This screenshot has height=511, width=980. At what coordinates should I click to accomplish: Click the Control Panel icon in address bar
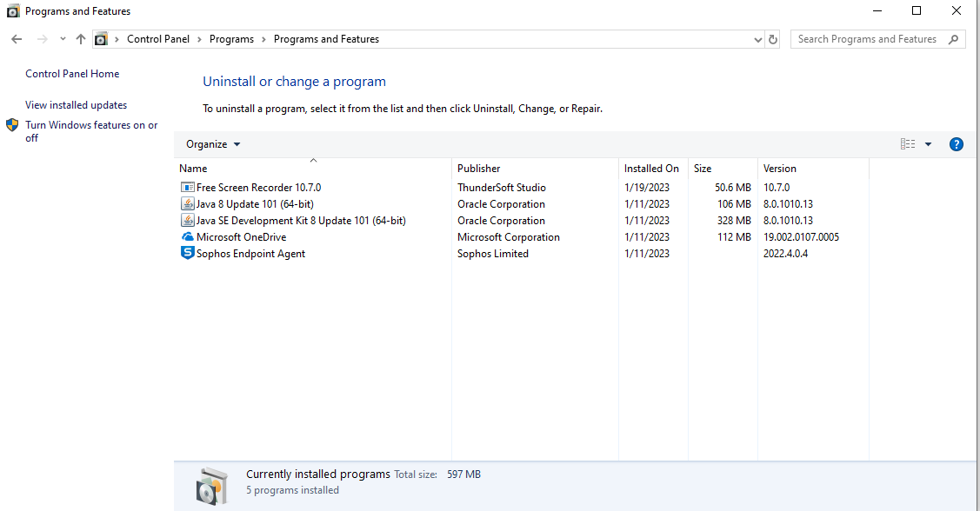(x=101, y=39)
